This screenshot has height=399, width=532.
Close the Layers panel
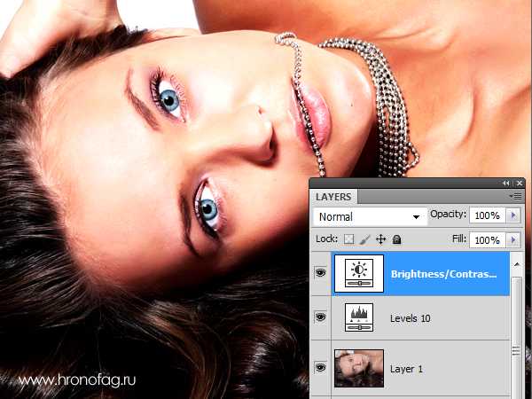tap(520, 184)
